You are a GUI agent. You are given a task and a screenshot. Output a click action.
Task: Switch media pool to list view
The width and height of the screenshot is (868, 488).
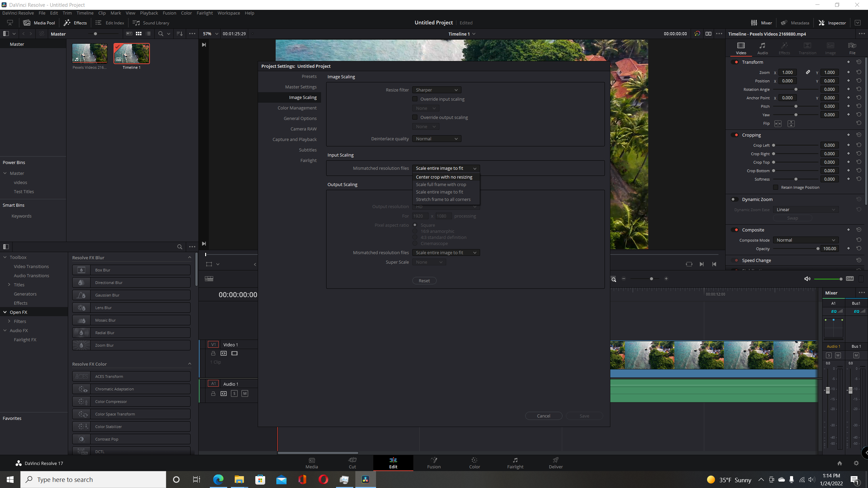[x=148, y=34]
